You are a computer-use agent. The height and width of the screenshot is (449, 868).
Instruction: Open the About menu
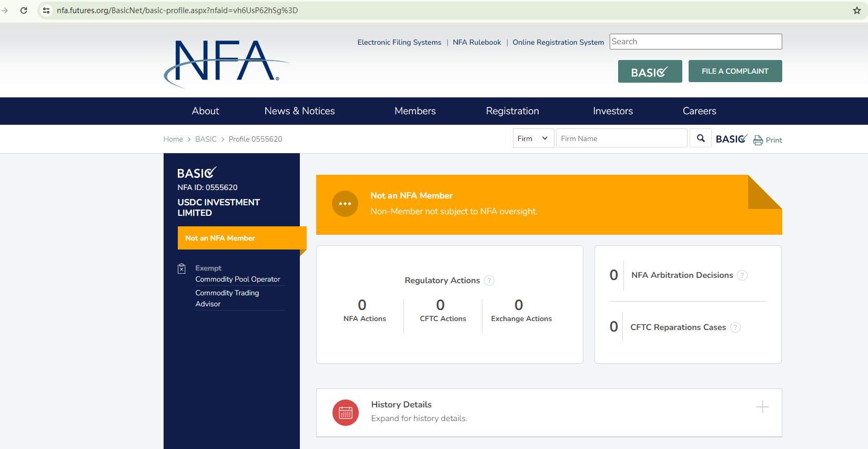tap(205, 111)
